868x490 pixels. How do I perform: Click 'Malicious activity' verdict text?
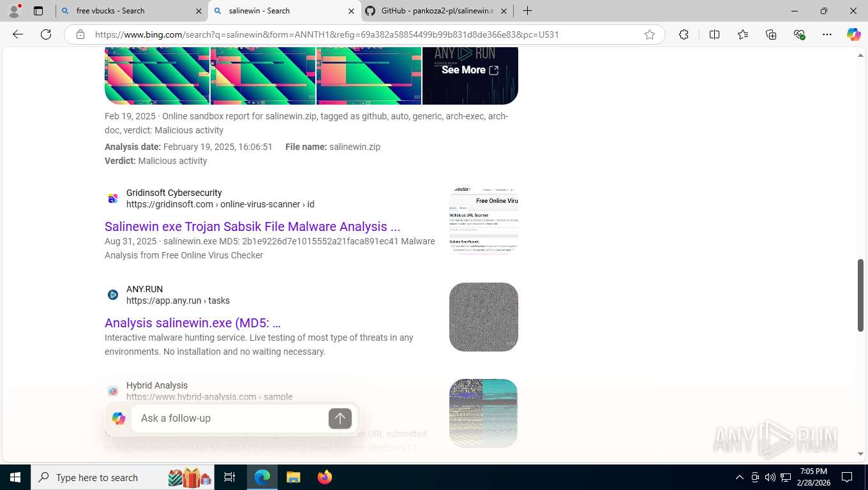pos(172,161)
